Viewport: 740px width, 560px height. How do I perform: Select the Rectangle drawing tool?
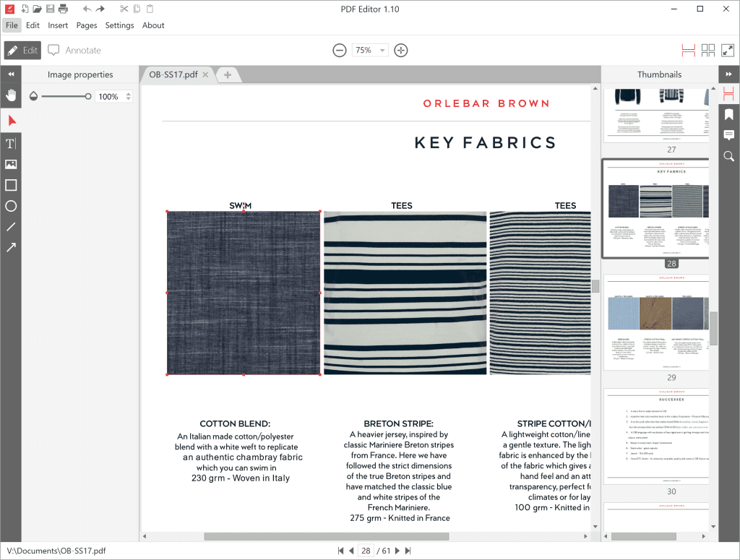[x=10, y=185]
